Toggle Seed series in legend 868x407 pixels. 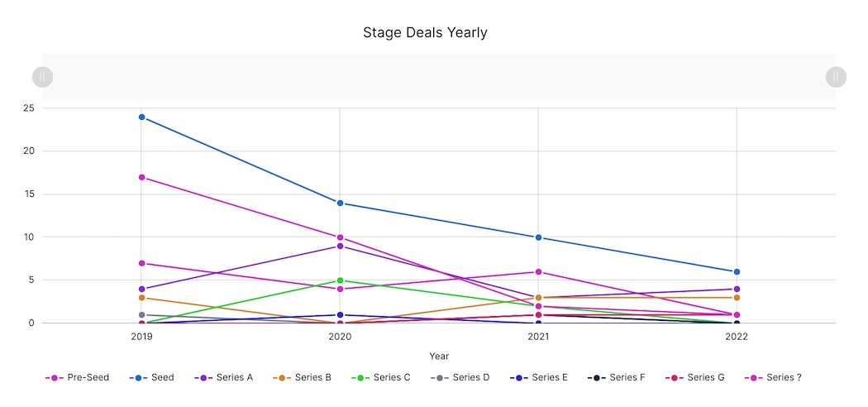tap(152, 377)
